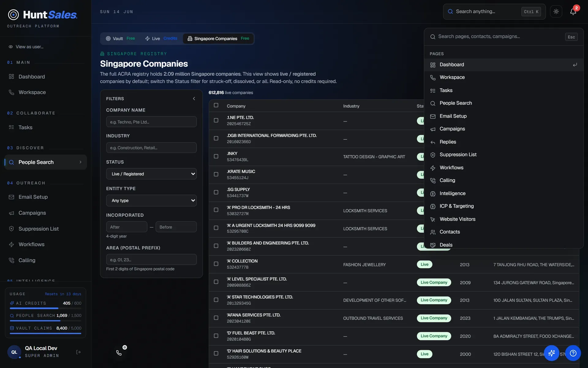The height and width of the screenshot is (368, 588).
Task: Select the Singapore Companies Free tab
Action: (218, 39)
